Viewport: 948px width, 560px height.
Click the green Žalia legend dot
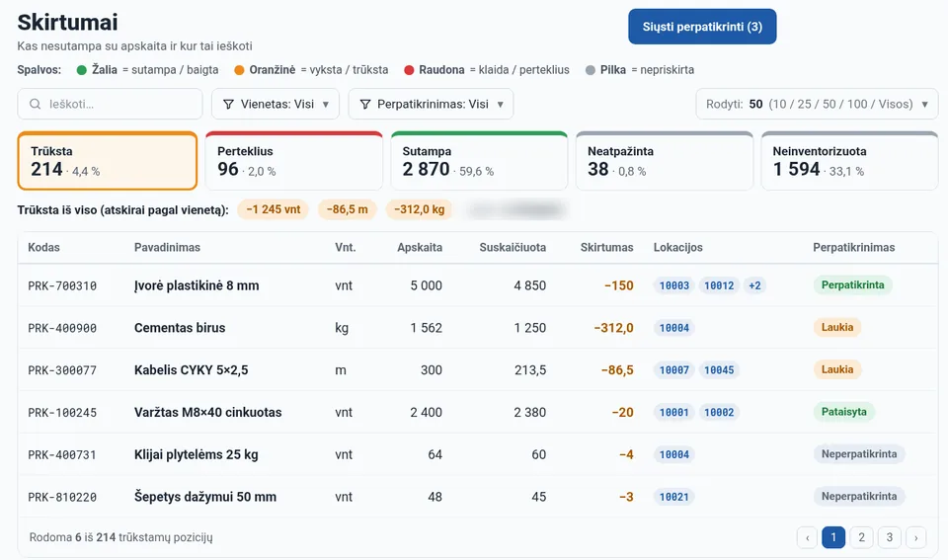click(x=82, y=70)
